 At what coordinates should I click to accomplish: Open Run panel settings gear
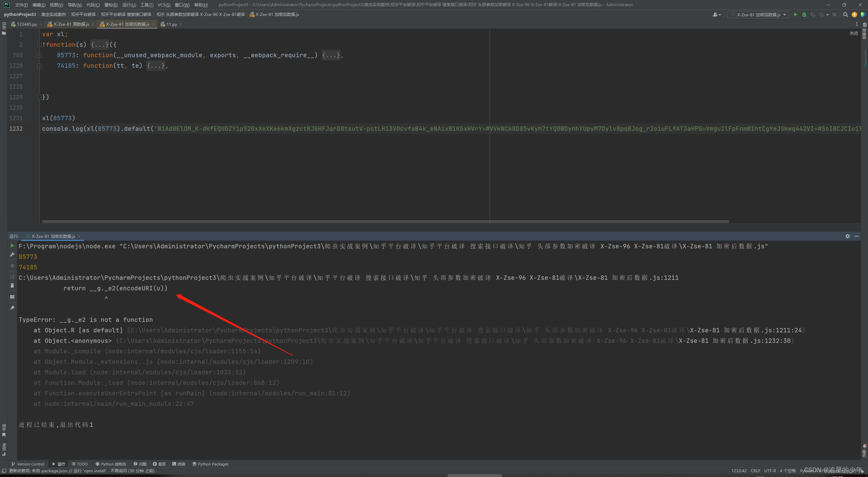(x=848, y=236)
